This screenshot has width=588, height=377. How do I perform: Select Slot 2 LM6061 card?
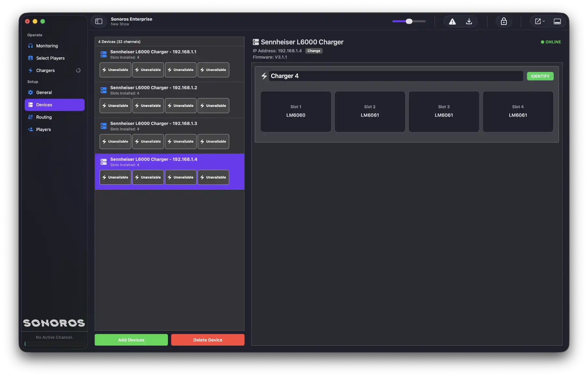(x=370, y=112)
